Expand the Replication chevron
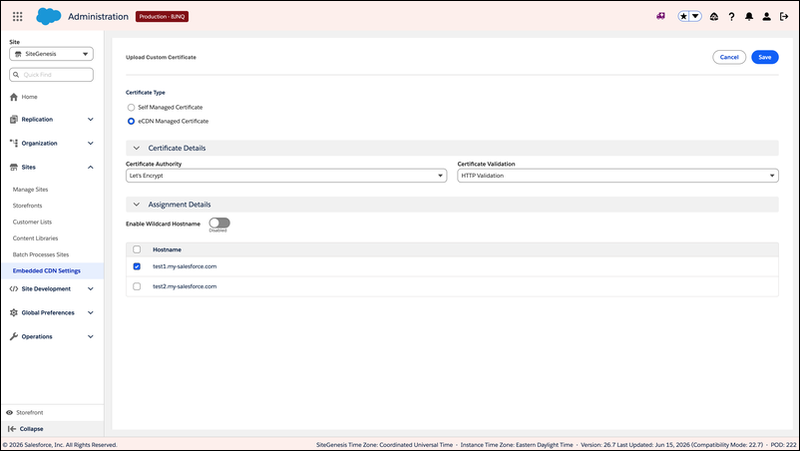Viewport: 800px width, 451px height. tap(90, 119)
